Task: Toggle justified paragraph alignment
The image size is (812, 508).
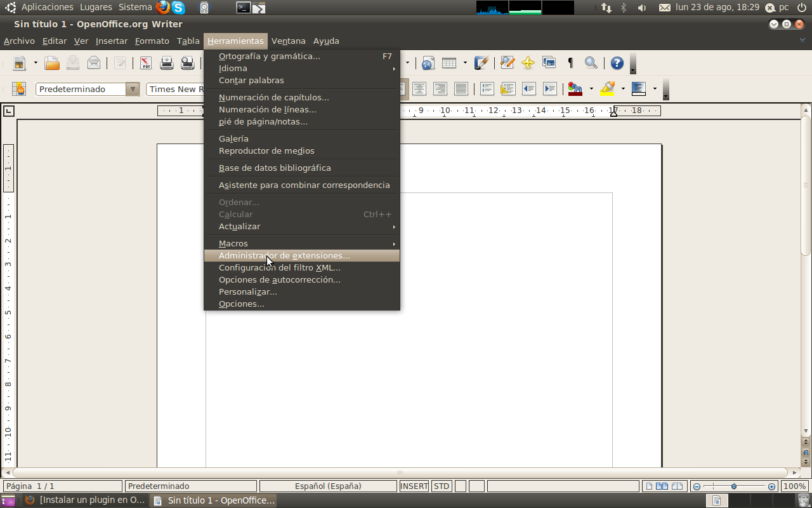Action: tap(461, 89)
